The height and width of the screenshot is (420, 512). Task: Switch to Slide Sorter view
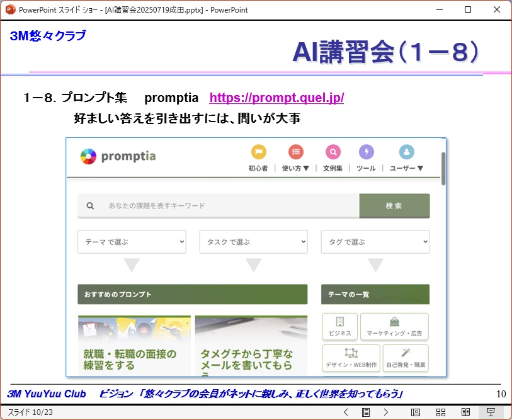[x=441, y=412]
